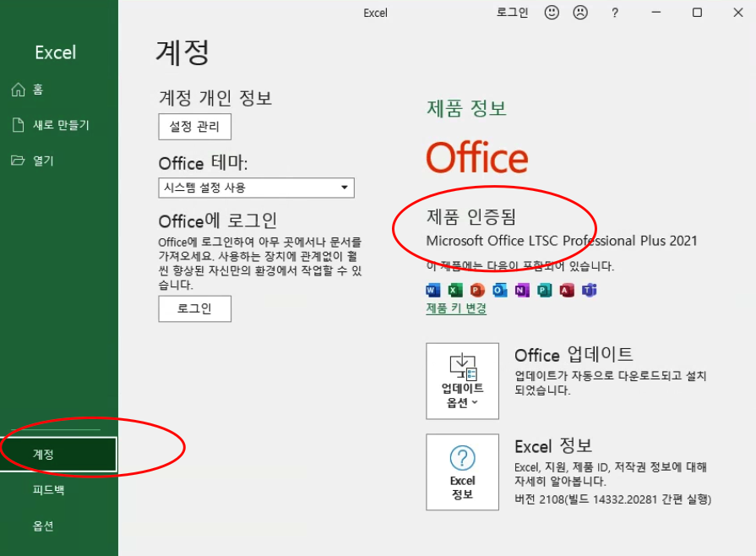
Task: Click the OneNote app icon
Action: (522, 290)
